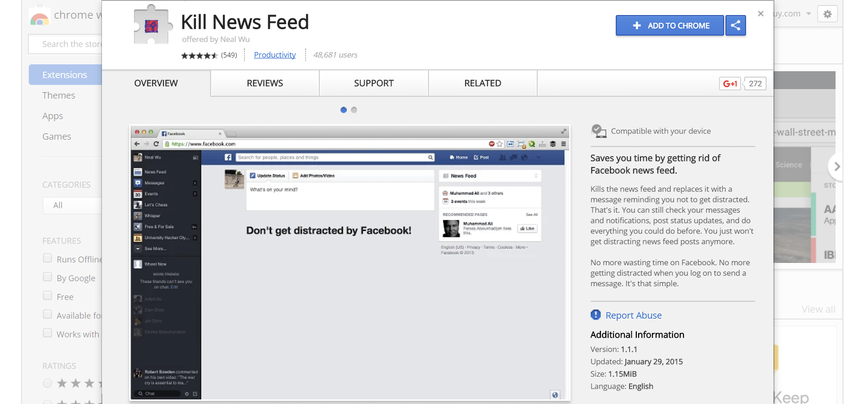The width and height of the screenshot is (868, 404).
Task: Click the hamburger menu in screenshot browser
Action: coord(564,144)
